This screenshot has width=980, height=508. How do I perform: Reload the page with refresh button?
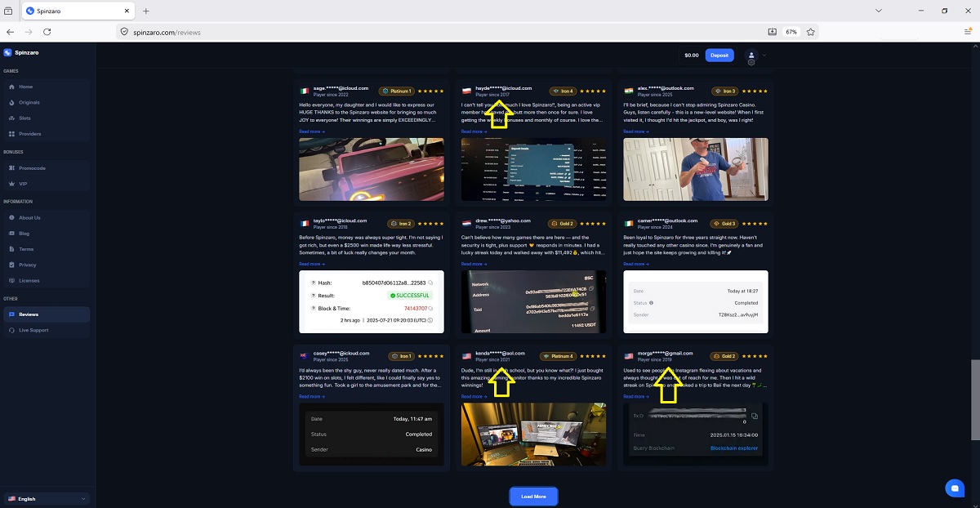47,32
